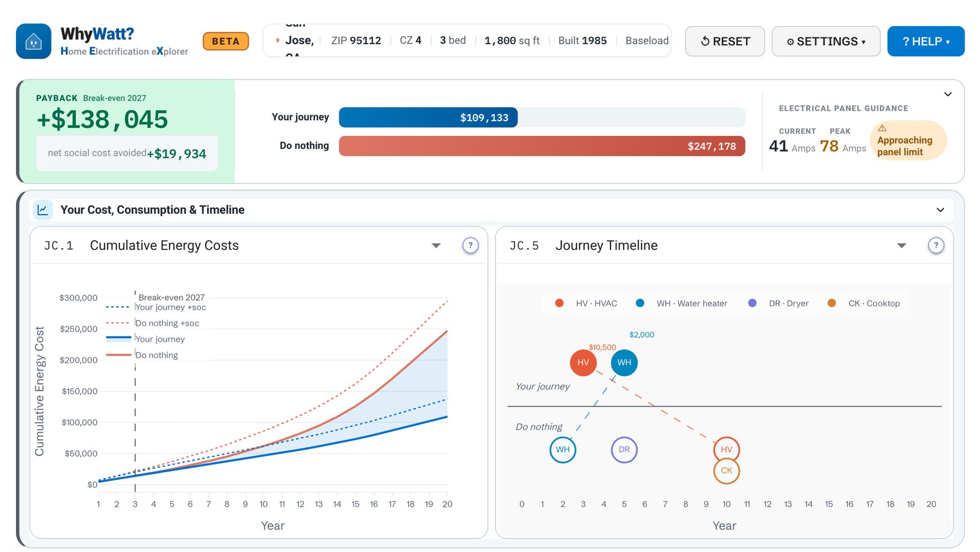Open the chart icon beside Your Cost, Consumption & Timeline
This screenshot has height=552, width=980.
click(x=43, y=210)
